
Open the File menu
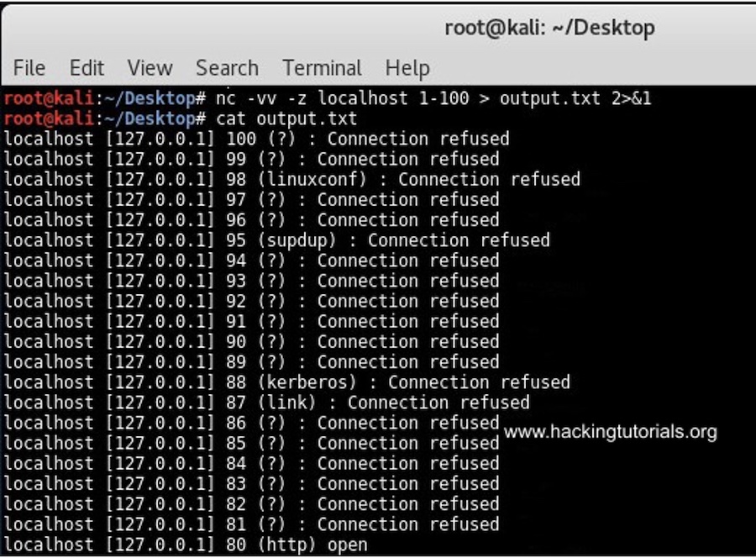click(29, 68)
